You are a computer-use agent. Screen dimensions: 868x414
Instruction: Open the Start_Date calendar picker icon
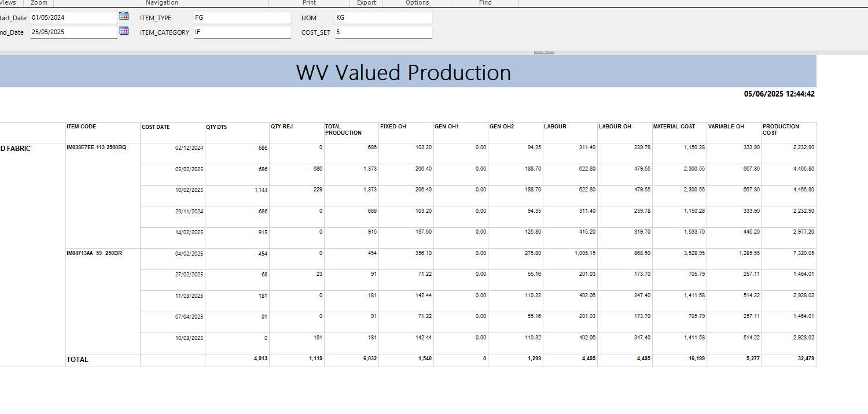click(124, 16)
